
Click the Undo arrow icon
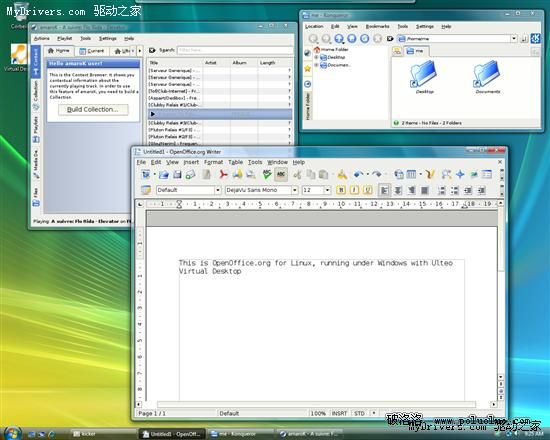(358, 174)
